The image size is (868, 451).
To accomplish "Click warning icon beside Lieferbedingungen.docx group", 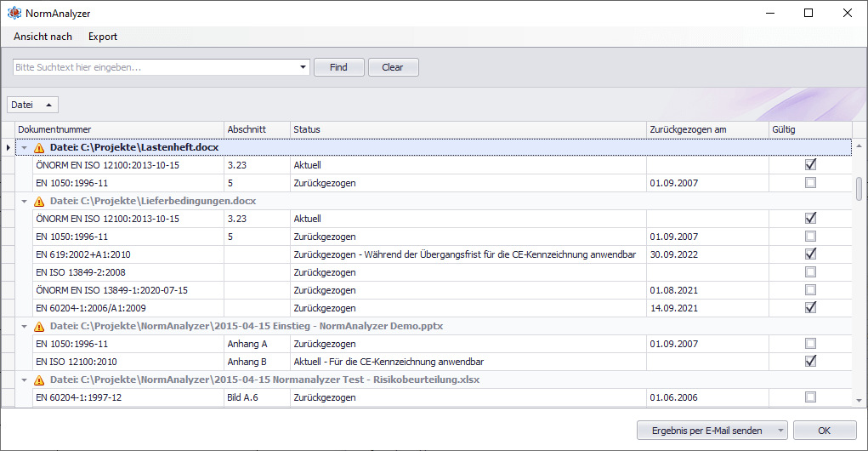I will [38, 202].
